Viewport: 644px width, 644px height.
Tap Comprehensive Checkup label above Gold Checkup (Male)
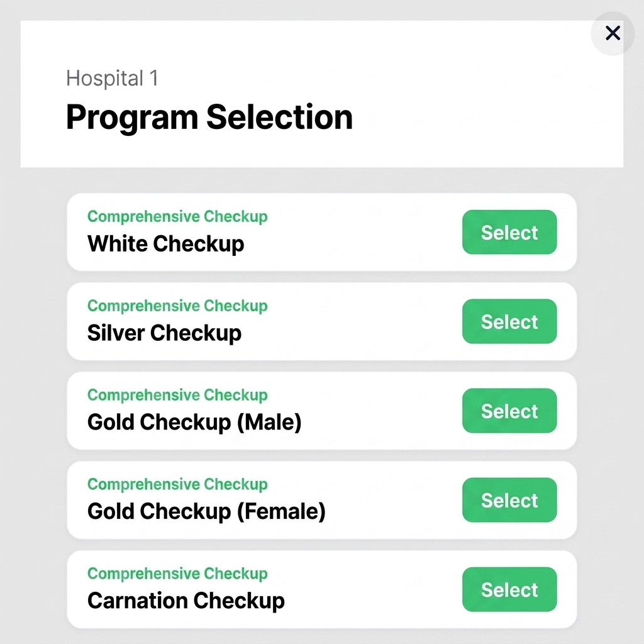(x=177, y=395)
